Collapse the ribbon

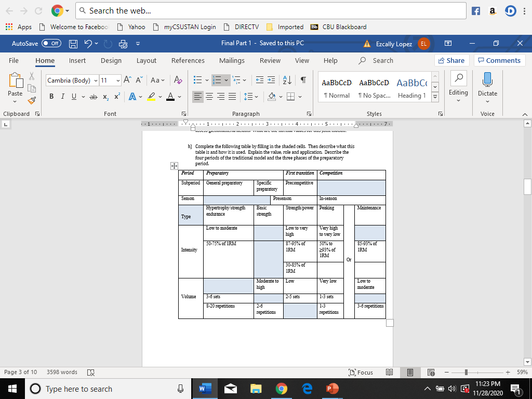(525, 114)
